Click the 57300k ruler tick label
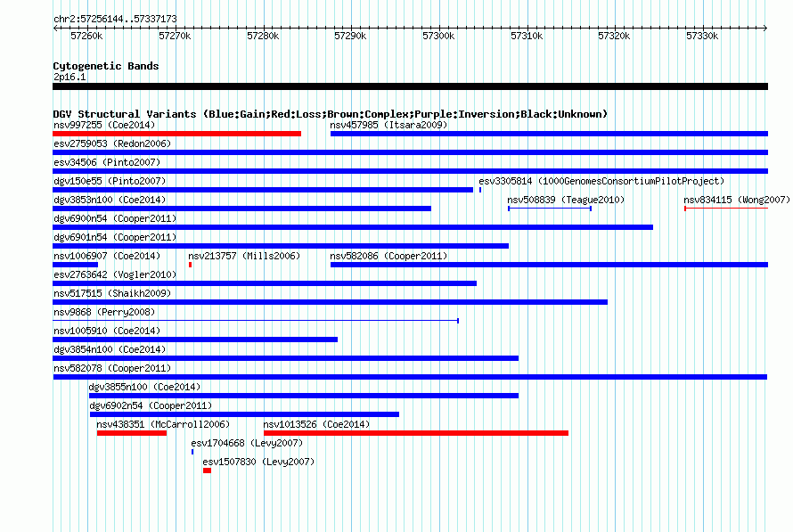Image resolution: width=793 pixels, height=532 pixels. 438,36
